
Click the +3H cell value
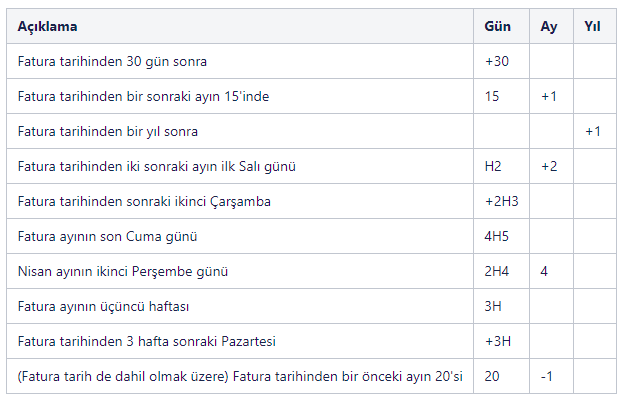[498, 341]
